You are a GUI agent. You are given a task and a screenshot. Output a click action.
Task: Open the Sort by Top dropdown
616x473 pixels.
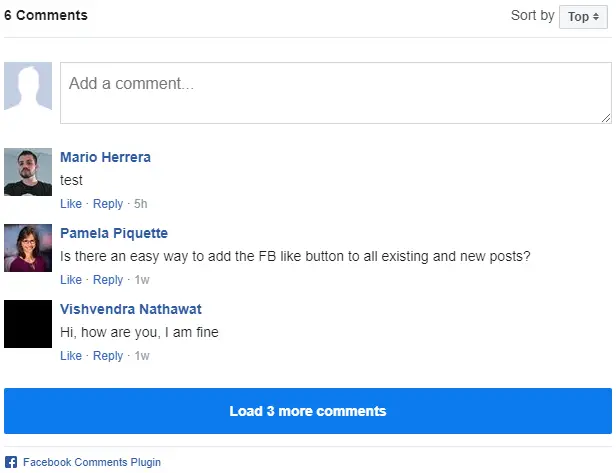583,16
